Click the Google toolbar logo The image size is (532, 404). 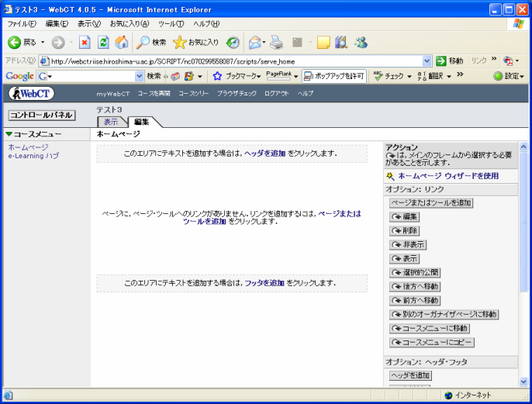tap(19, 76)
